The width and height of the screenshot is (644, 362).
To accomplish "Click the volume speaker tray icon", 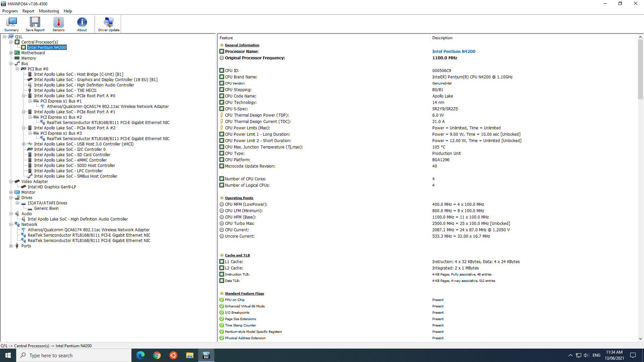I will tap(586, 355).
